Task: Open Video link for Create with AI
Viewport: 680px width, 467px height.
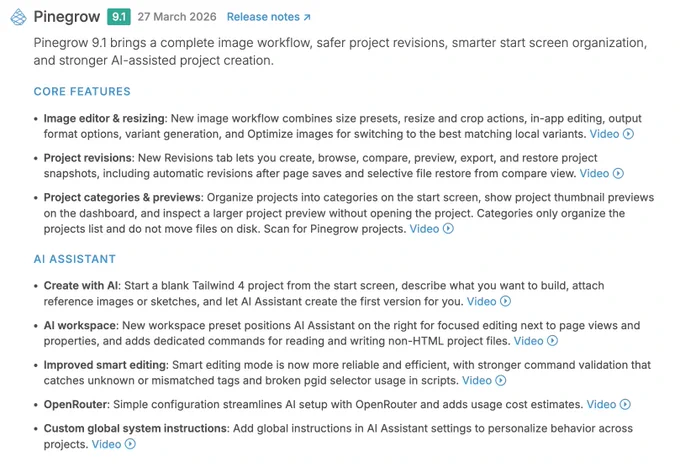Action: click(481, 301)
